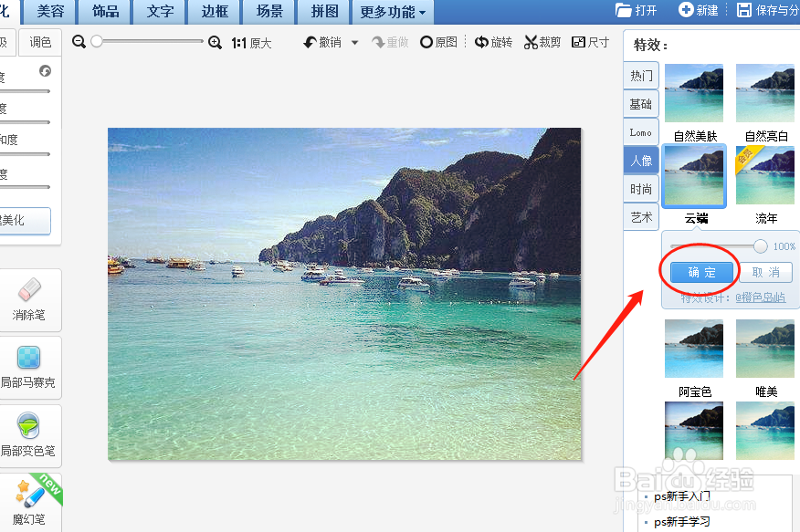Click the 旋转 rotate tool
The height and width of the screenshot is (532, 800).
[x=493, y=42]
